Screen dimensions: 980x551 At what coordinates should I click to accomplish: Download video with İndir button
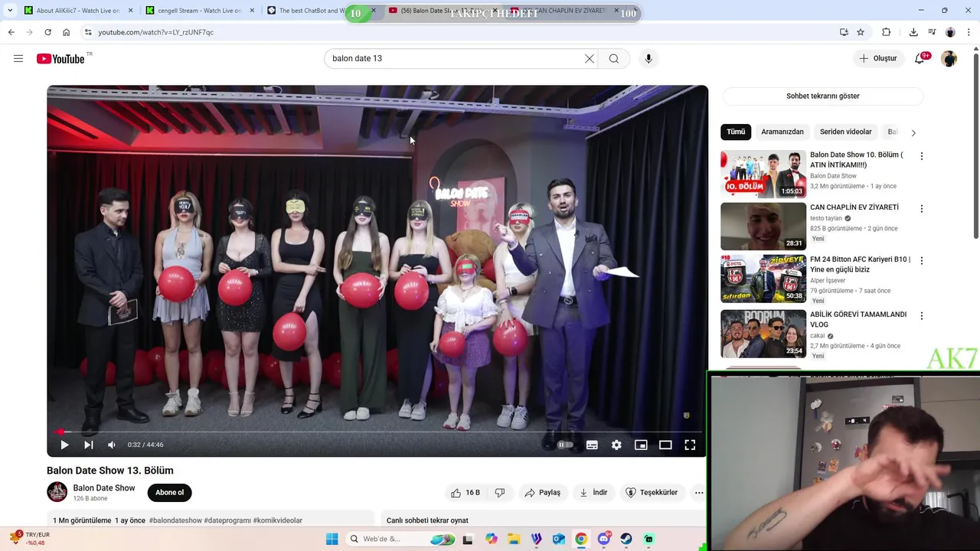(593, 493)
